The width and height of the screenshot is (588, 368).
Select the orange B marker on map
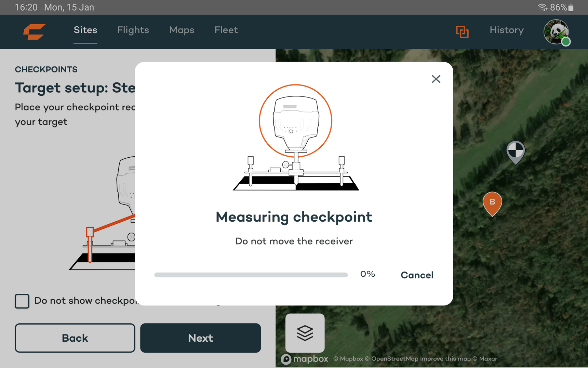492,203
